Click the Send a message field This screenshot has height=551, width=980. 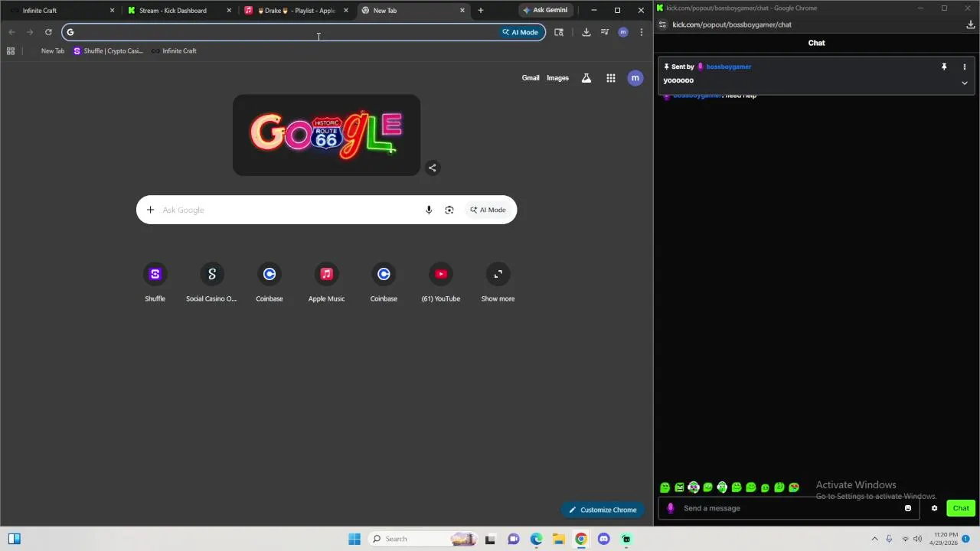(789, 508)
